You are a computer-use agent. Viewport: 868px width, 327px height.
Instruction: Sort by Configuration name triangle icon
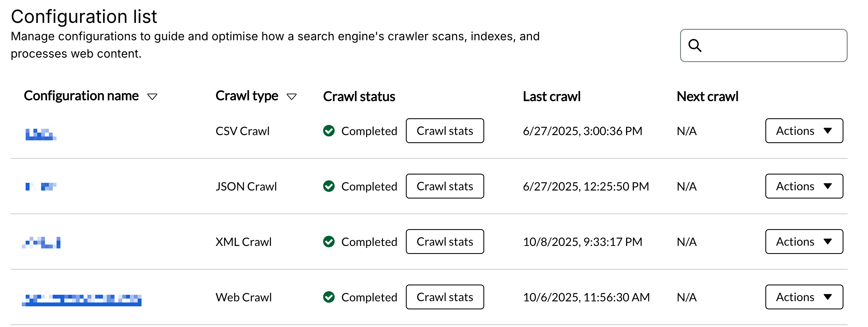(x=152, y=97)
